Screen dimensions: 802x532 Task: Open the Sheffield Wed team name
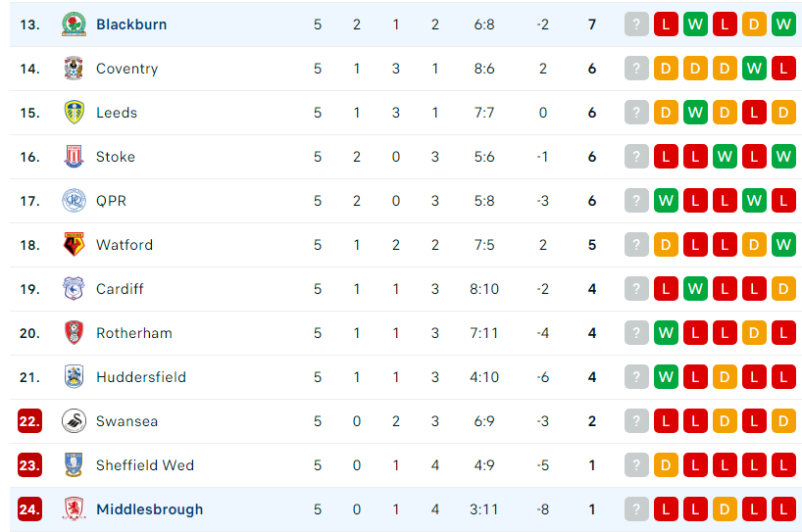point(145,465)
